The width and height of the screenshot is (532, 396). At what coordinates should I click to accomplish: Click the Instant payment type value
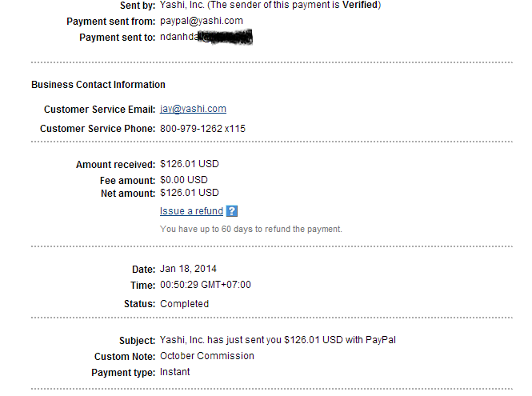click(174, 372)
